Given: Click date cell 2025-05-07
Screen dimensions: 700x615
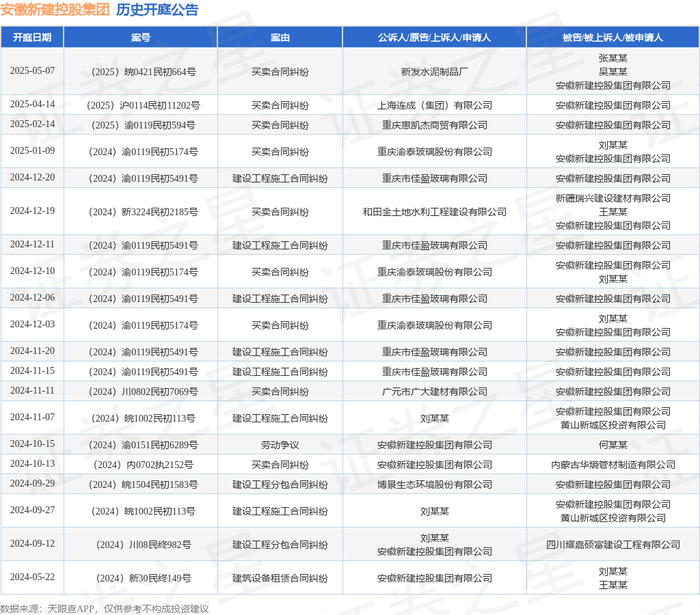Looking at the screenshot, I should point(32,71).
